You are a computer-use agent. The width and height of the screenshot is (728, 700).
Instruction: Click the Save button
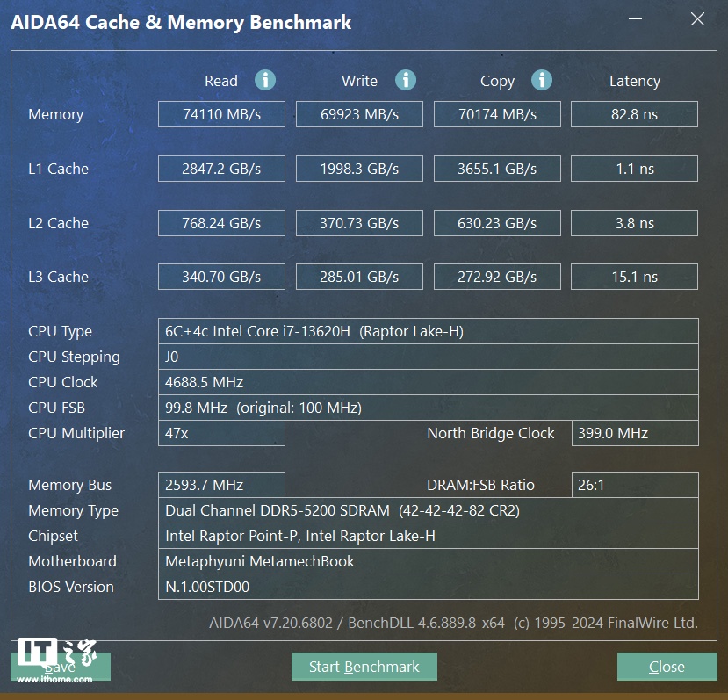coord(61,667)
